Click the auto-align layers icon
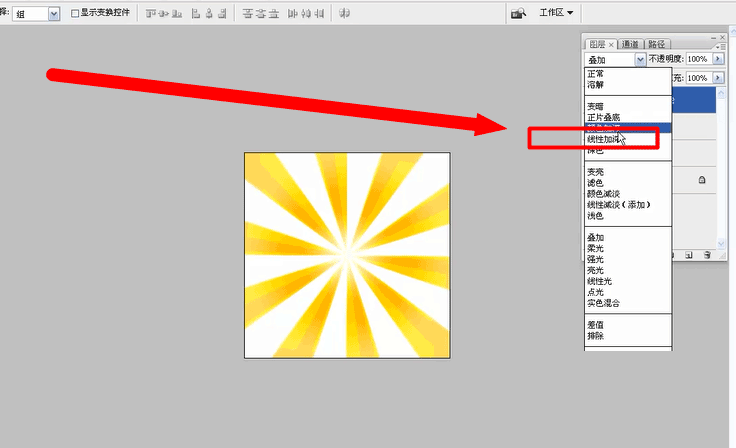Screen dimensions: 736x448 [345, 14]
